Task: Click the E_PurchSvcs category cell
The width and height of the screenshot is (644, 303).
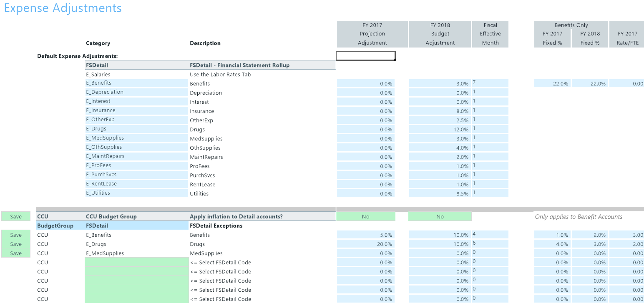Action: (x=136, y=175)
